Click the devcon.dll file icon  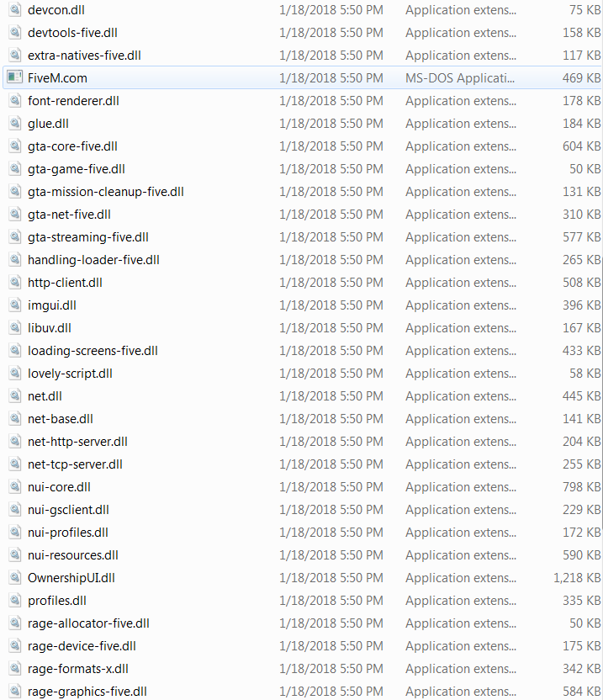(15, 9)
